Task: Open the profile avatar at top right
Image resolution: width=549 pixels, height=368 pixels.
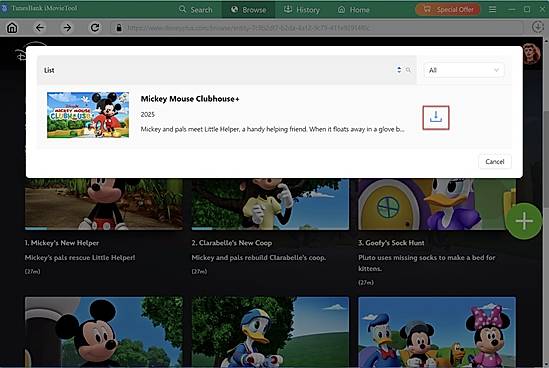Action: 531,54
